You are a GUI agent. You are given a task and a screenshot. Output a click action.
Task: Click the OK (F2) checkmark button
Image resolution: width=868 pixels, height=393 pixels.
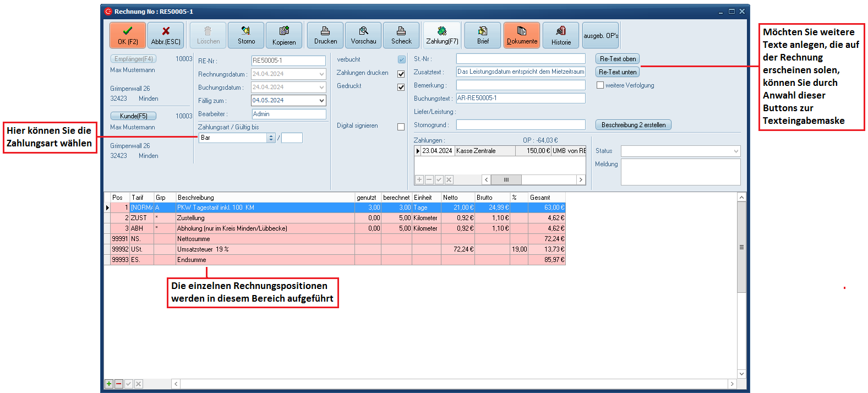tap(128, 35)
